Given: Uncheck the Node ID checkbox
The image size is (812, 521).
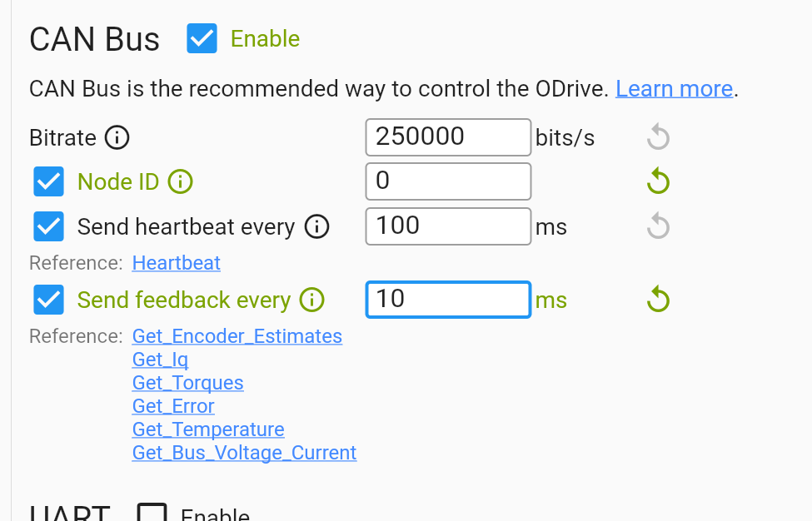Looking at the screenshot, I should coord(49,181).
